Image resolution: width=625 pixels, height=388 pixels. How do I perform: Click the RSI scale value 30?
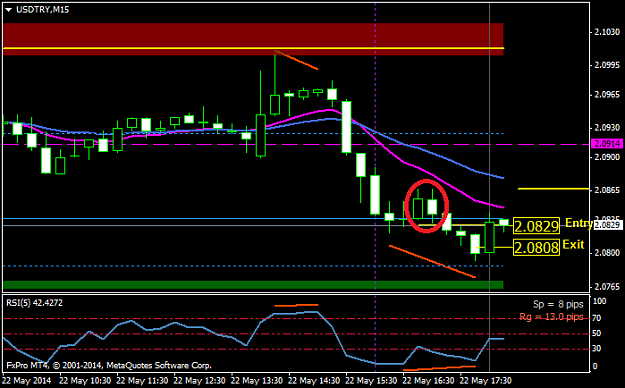597,349
